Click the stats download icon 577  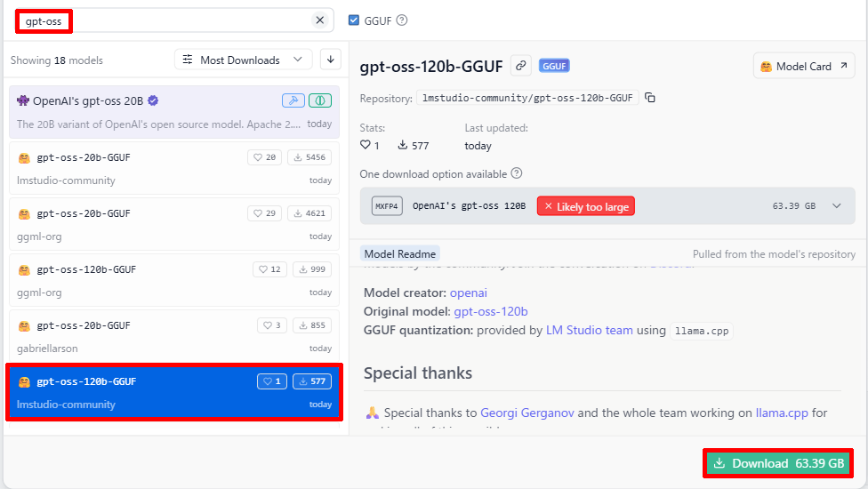pos(403,145)
